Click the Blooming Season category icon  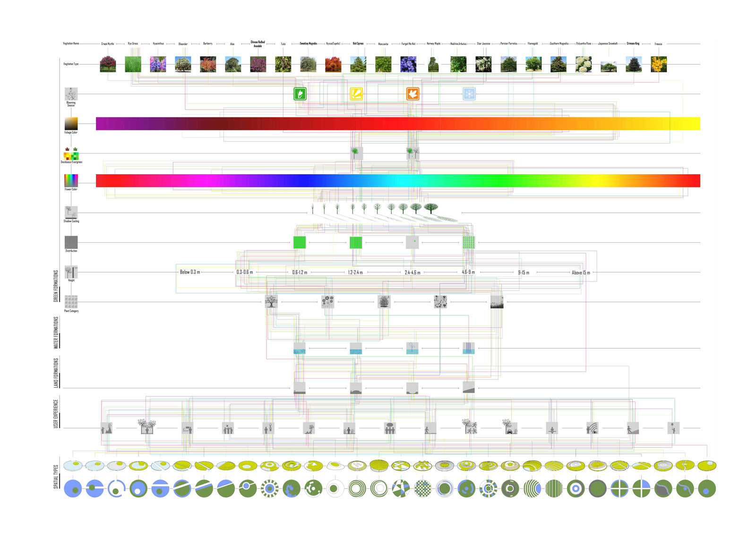click(x=71, y=94)
